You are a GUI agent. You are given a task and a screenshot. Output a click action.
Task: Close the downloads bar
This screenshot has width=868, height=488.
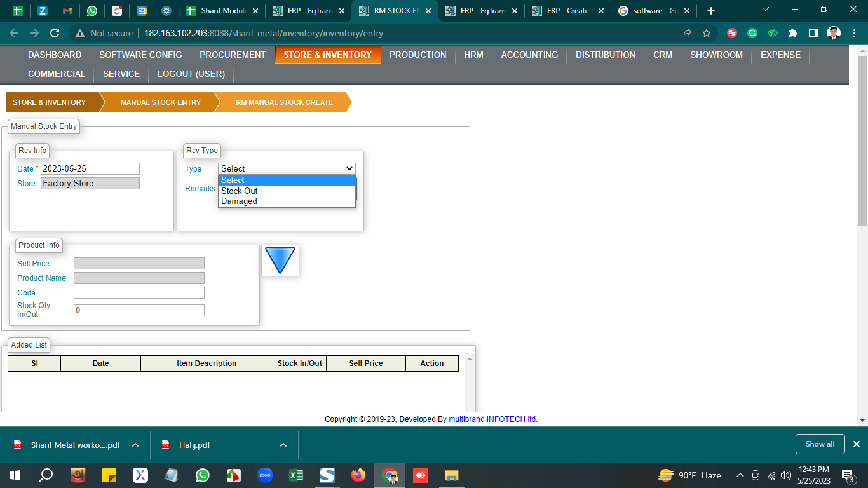(856, 444)
